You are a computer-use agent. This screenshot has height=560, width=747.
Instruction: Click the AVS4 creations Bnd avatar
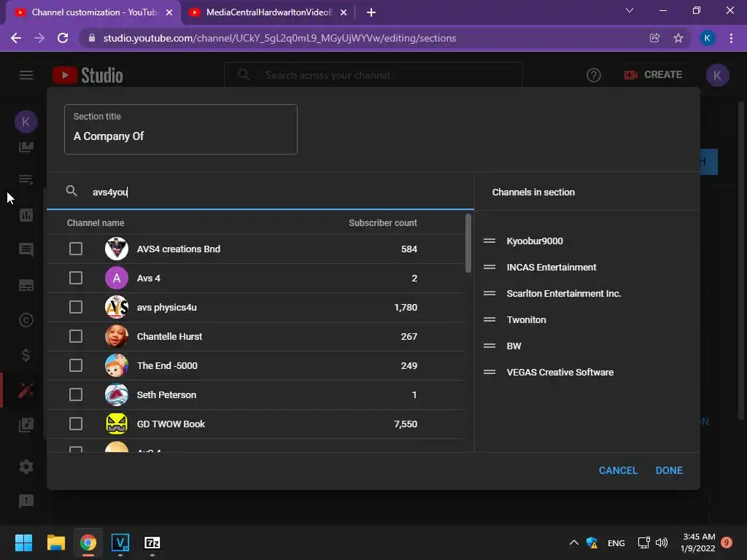(117, 249)
